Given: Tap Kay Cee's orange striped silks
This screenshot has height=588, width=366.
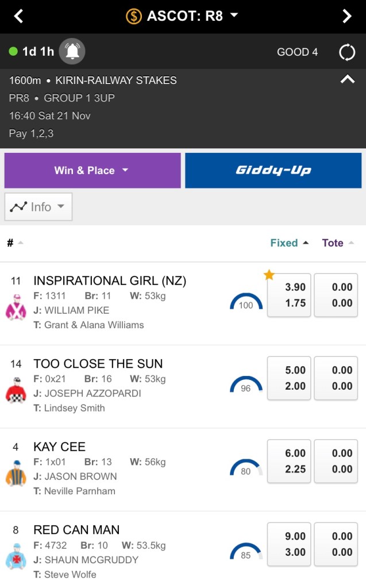Looking at the screenshot, I should point(16,474).
